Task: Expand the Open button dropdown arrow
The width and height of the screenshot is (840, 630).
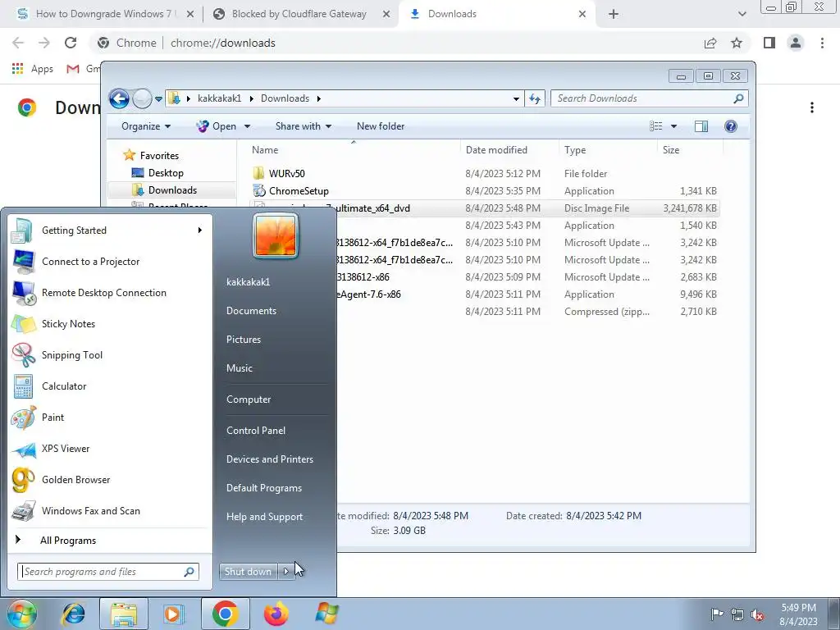Action: [247, 126]
